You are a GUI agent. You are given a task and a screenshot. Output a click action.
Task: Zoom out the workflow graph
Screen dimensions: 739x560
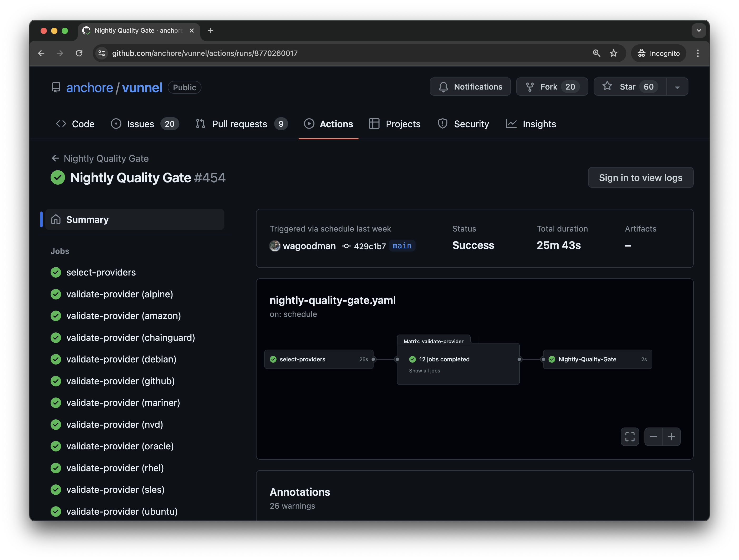coord(653,437)
